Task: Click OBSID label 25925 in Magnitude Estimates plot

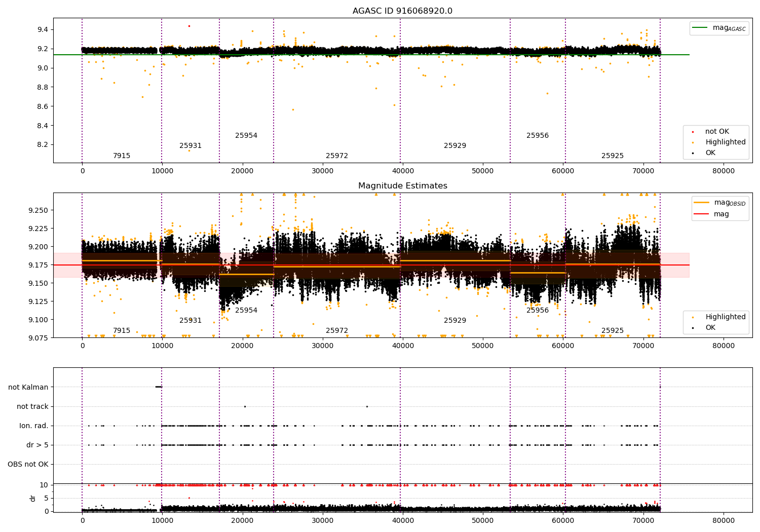Action: [x=613, y=331]
